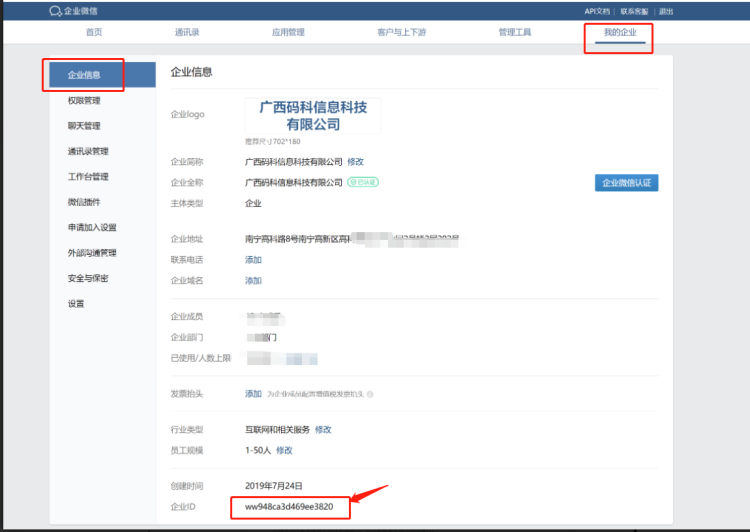Click the 企业微信 logo icon

(x=55, y=11)
